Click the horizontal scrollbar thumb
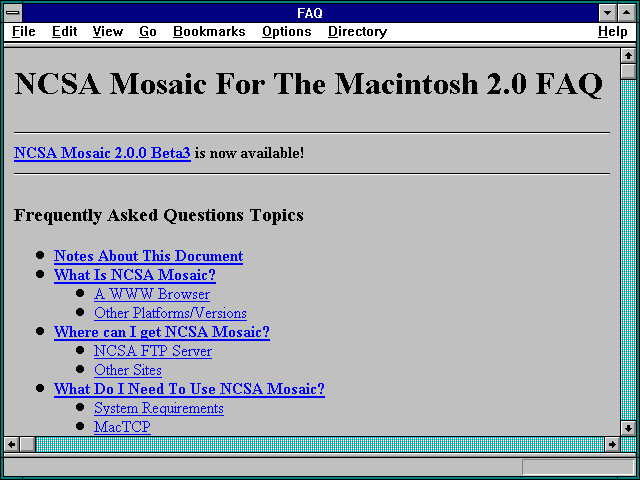Screen dimensions: 640x480 (x=27, y=444)
